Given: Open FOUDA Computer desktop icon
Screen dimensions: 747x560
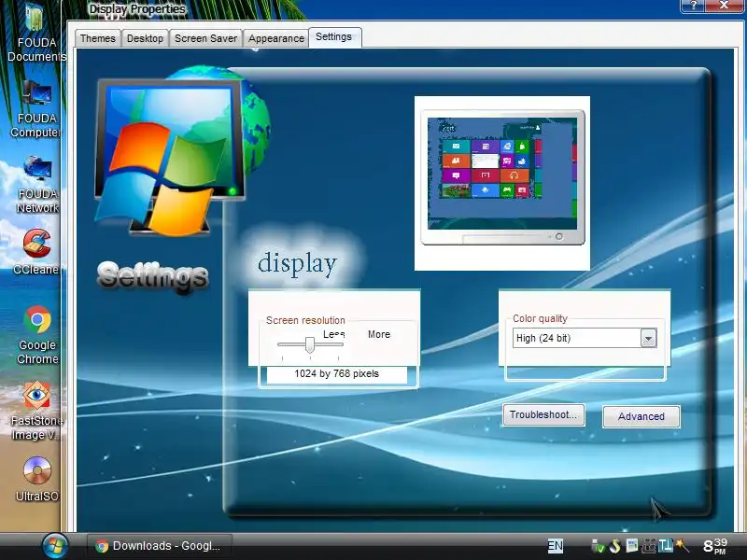Looking at the screenshot, I should click(x=36, y=109).
